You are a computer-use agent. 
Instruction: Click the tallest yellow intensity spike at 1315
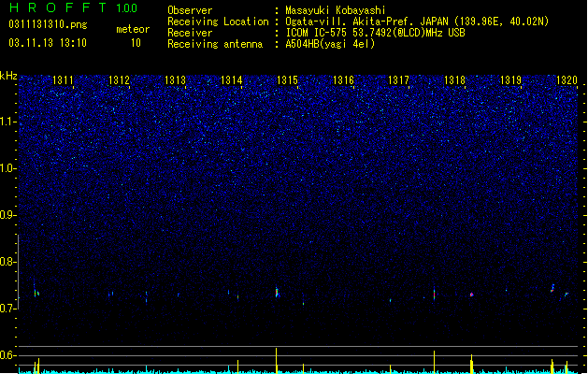point(277,361)
